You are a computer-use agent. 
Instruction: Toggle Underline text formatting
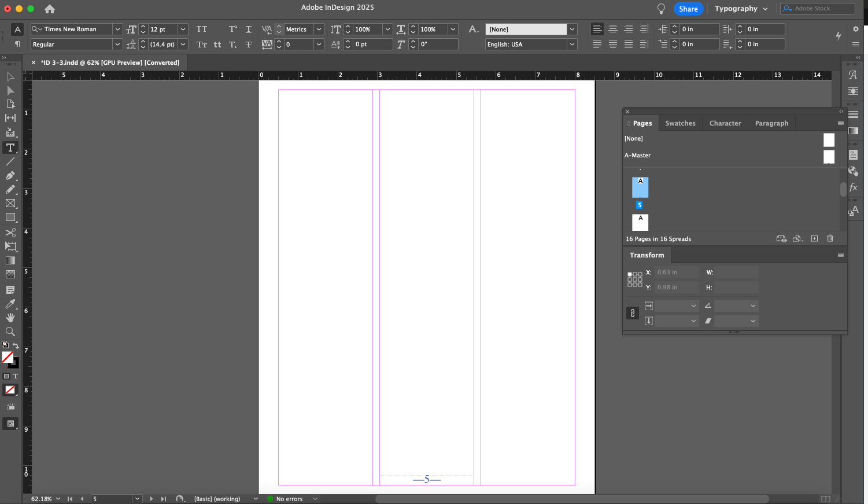249,29
